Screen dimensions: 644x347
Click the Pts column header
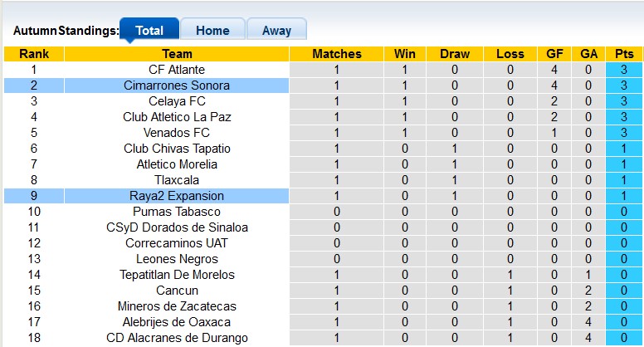click(x=624, y=54)
